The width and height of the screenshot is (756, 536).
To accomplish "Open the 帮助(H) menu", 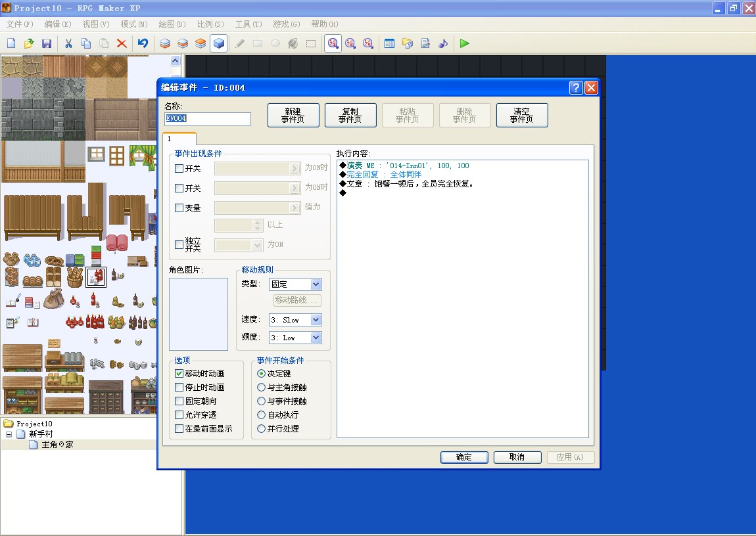I will pyautogui.click(x=325, y=24).
